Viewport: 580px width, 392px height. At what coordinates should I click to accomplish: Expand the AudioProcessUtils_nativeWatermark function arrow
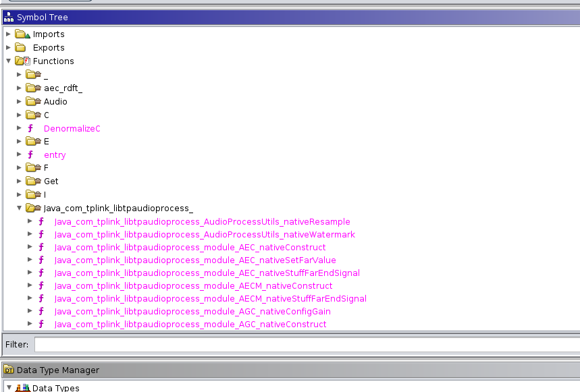pos(30,234)
